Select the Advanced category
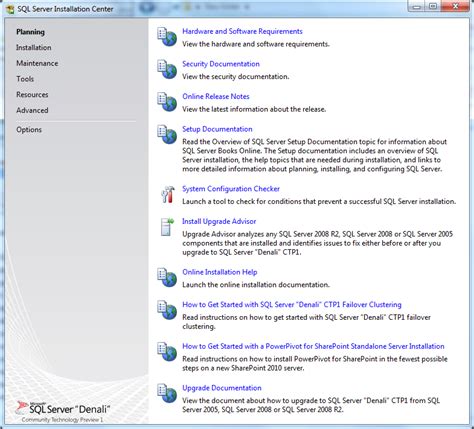The image size is (474, 429). (x=32, y=110)
